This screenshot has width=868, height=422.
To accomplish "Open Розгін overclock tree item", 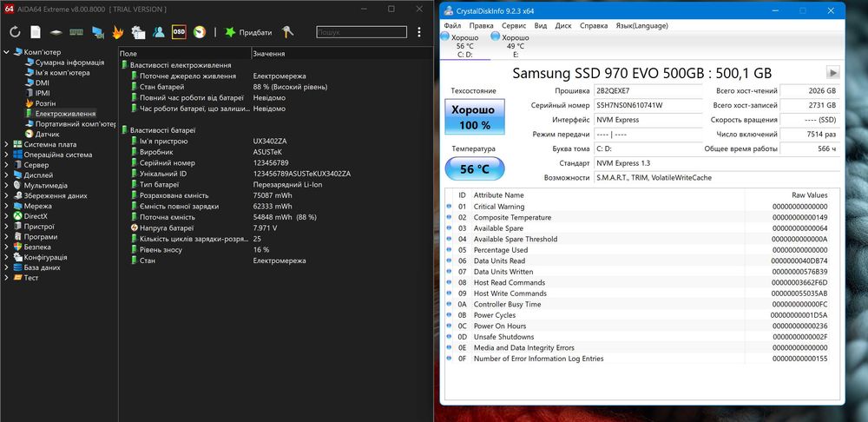I will [x=45, y=103].
